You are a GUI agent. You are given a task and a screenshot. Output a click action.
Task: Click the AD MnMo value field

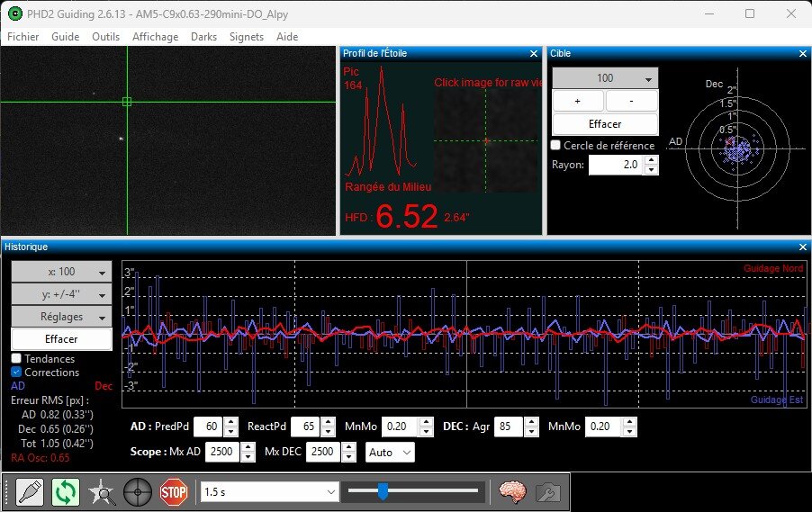[401, 427]
